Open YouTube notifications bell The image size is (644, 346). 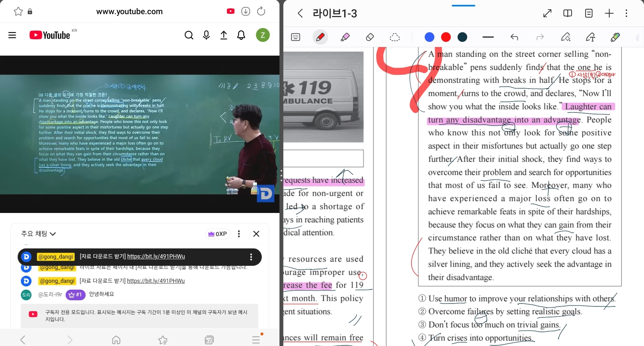(241, 35)
